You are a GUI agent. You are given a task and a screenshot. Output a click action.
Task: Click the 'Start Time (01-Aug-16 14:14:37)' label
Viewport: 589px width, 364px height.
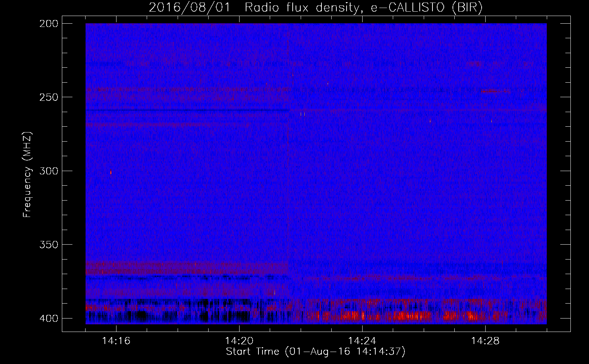[315, 352]
